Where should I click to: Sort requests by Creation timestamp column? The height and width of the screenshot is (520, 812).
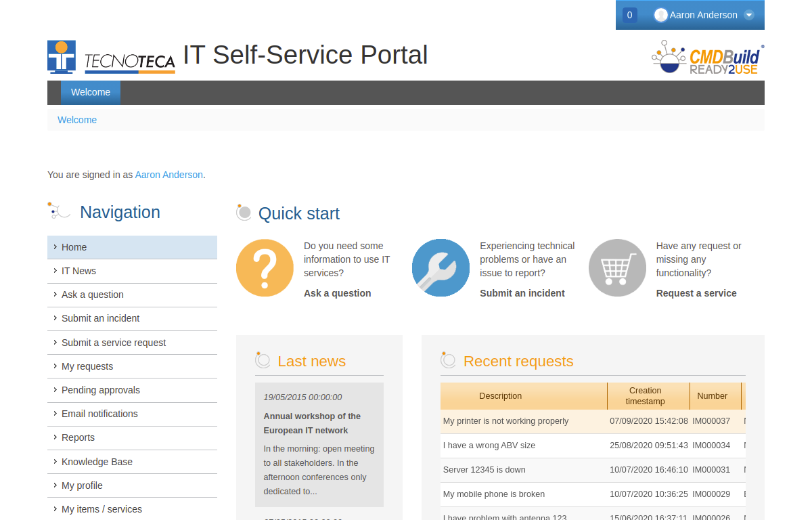pos(645,396)
